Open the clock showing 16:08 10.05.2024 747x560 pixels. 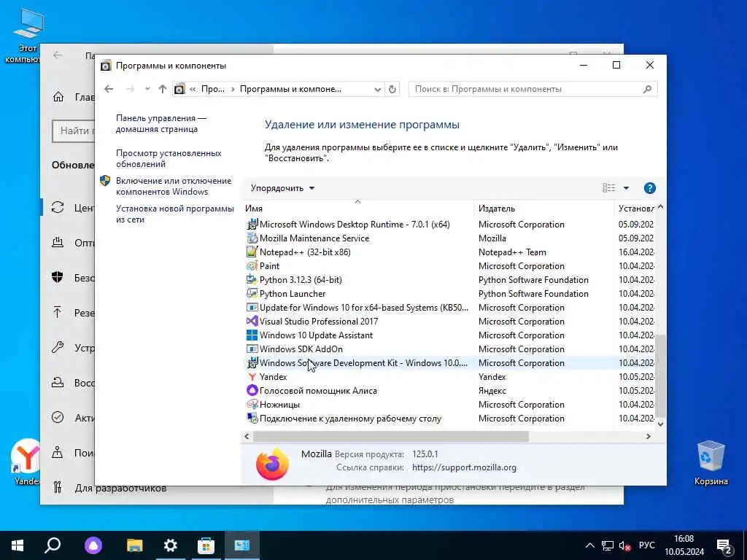point(684,545)
